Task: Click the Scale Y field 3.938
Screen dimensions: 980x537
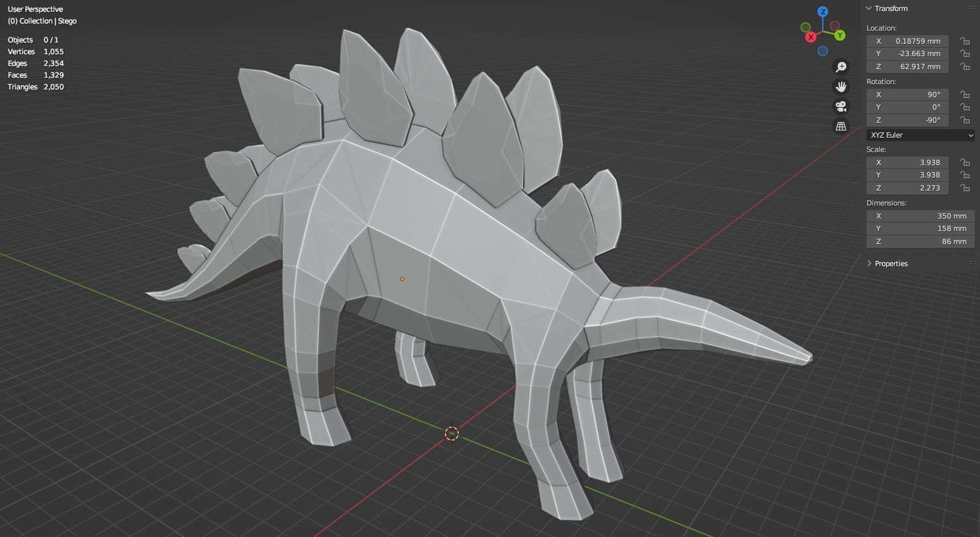Action: pos(907,175)
